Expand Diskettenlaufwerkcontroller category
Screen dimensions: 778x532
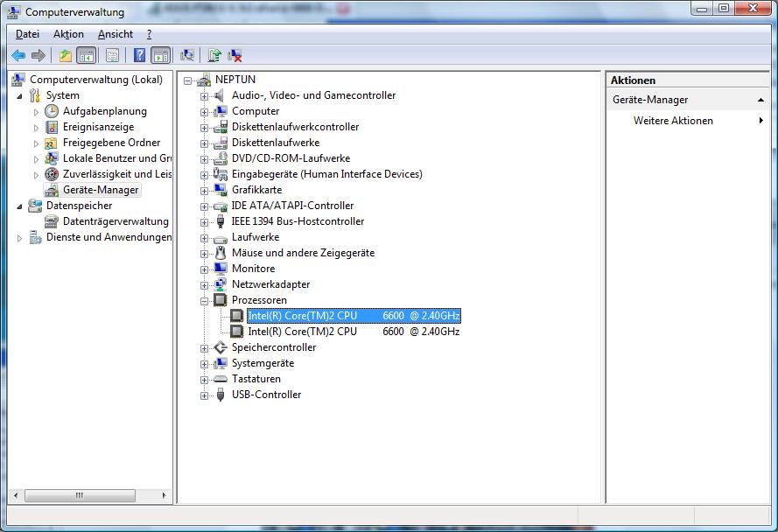click(x=204, y=128)
